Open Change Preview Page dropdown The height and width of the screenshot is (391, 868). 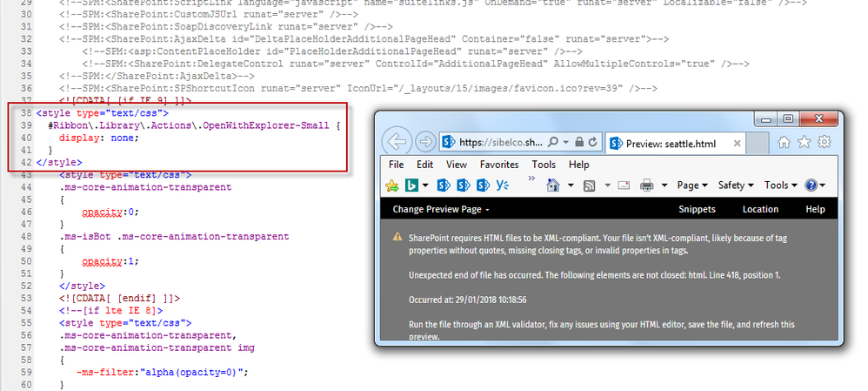tap(441, 209)
